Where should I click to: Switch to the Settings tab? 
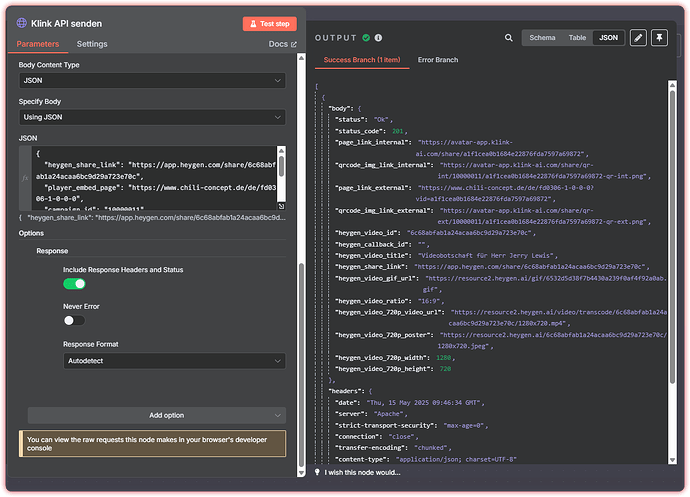pyautogui.click(x=92, y=44)
